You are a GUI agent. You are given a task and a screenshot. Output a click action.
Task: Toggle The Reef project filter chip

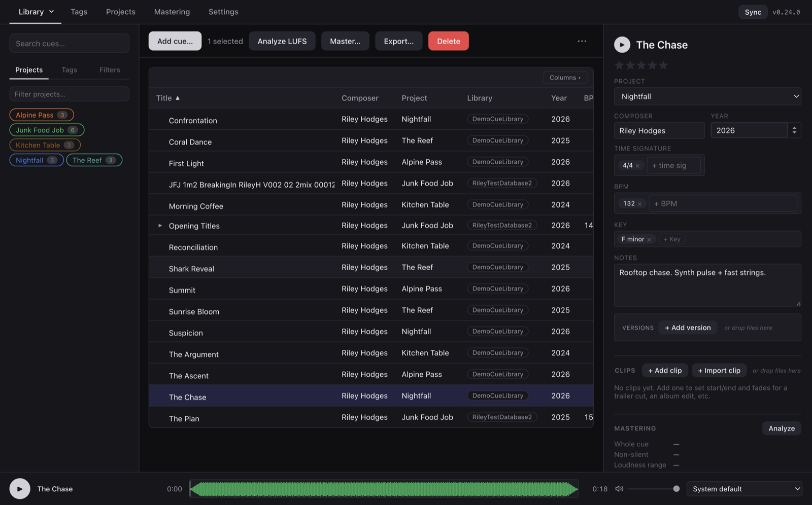tap(94, 160)
